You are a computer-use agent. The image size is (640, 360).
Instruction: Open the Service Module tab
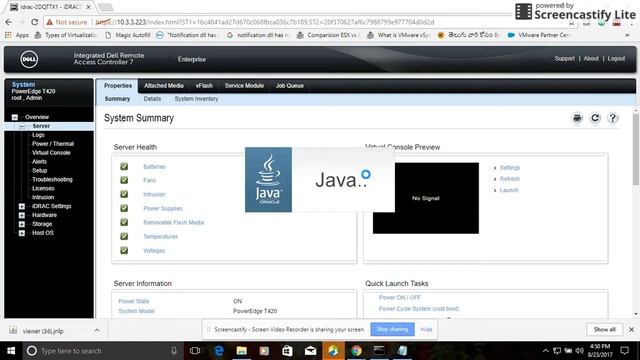coord(244,86)
